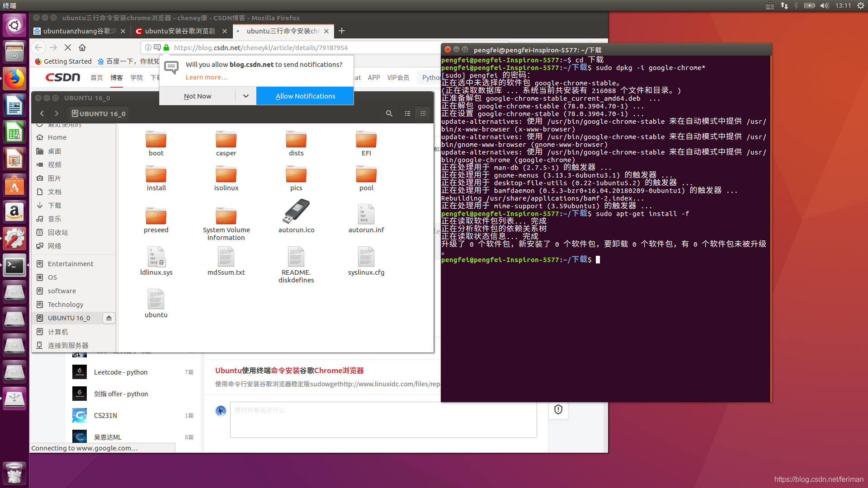This screenshot has width=868, height=488.
Task: Switch to Terminal via dock icon
Action: (x=14, y=266)
